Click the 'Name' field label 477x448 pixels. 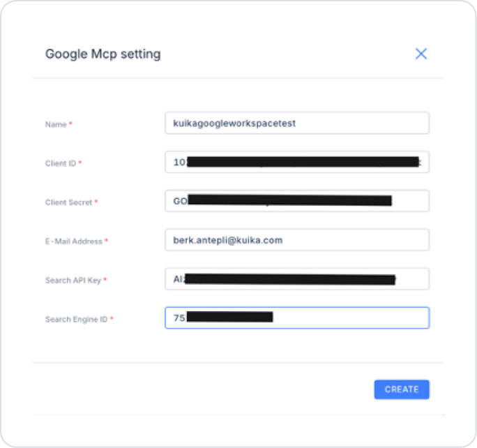tap(56, 124)
